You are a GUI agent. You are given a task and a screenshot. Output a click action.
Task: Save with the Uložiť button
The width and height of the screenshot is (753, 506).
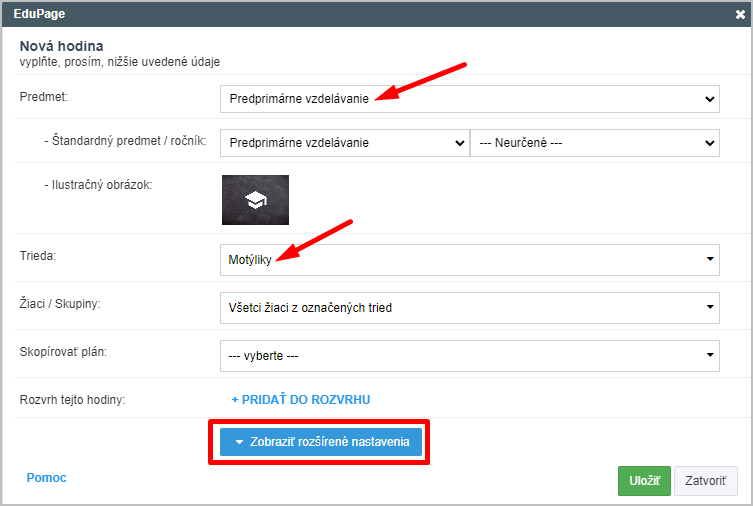click(644, 481)
